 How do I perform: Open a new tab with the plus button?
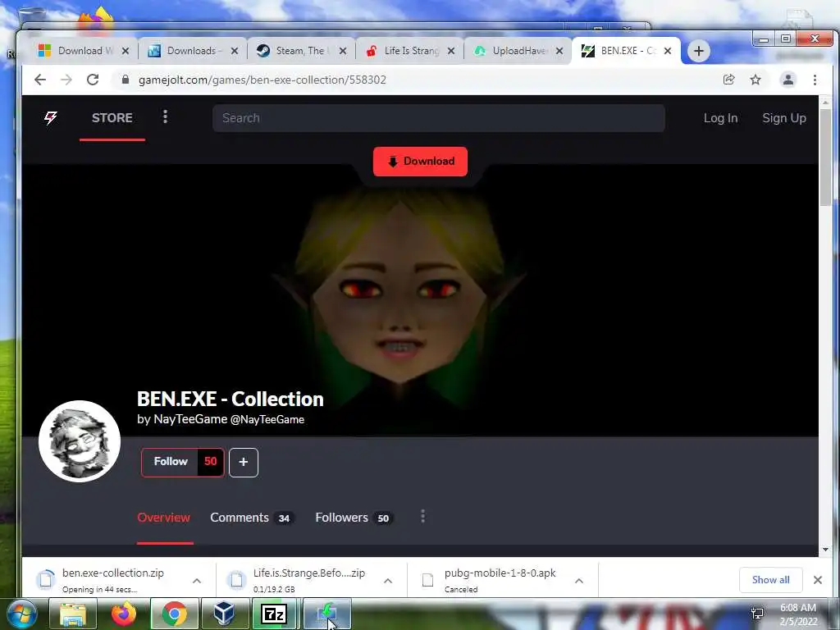699,51
